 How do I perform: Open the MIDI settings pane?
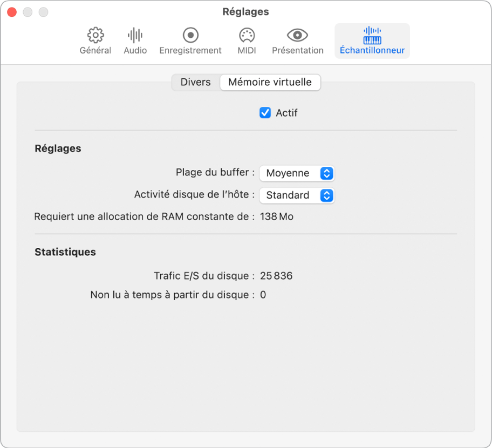point(247,41)
